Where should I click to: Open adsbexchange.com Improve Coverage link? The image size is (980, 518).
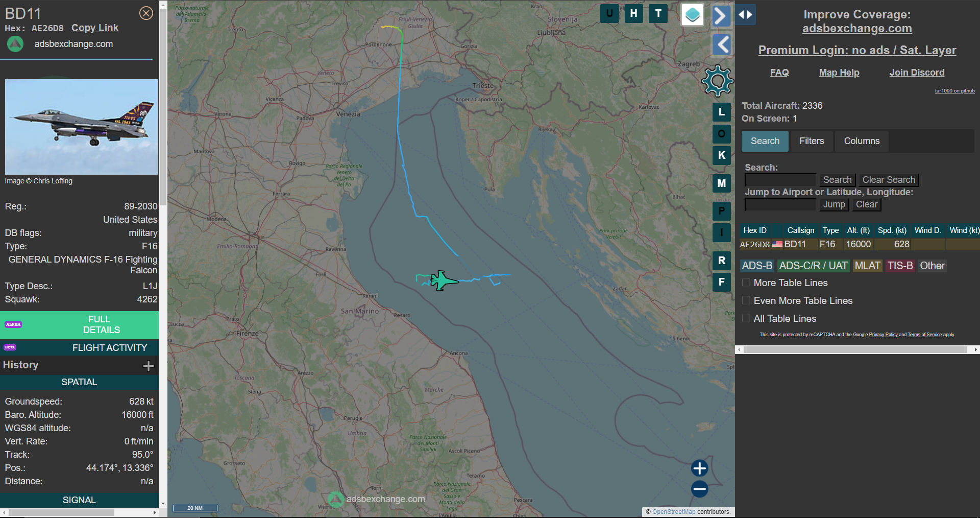point(857,29)
